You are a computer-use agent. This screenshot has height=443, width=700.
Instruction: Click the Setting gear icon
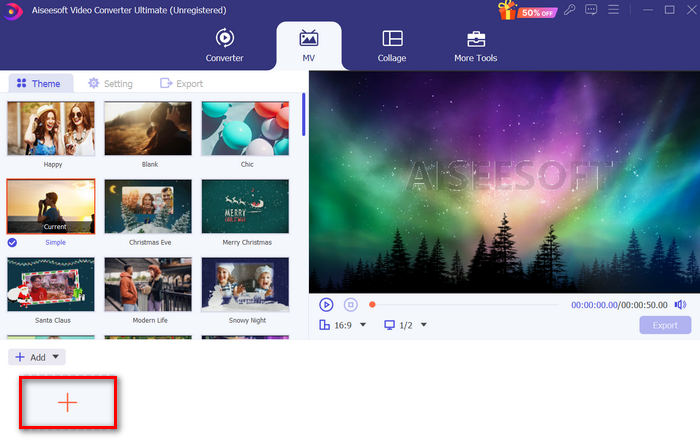(93, 83)
